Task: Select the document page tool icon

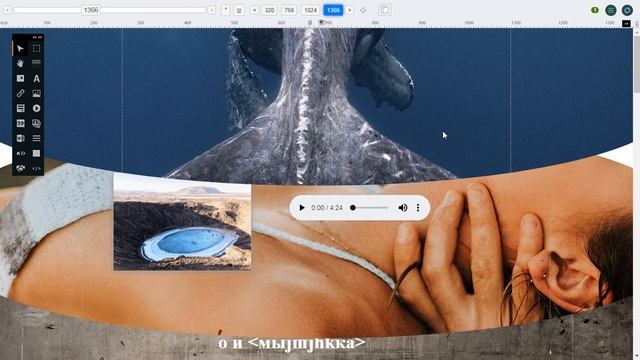Action: pyautogui.click(x=20, y=138)
